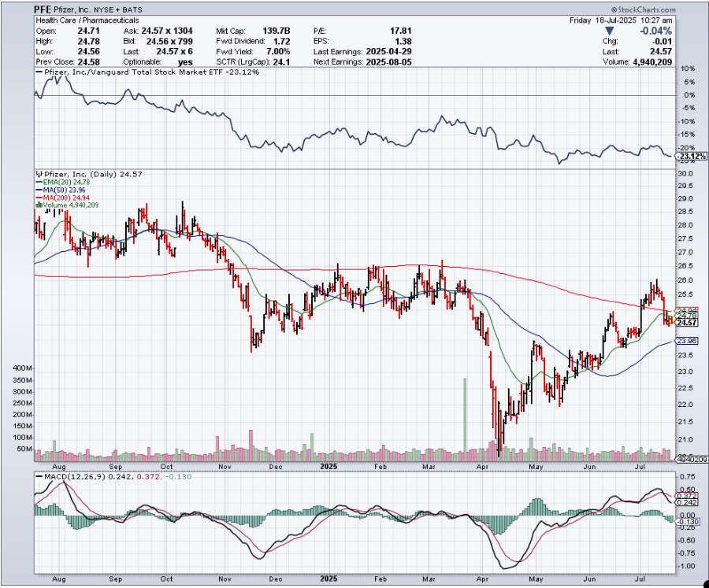Click the Optionable value yes
The height and width of the screenshot is (588, 709).
click(x=185, y=62)
